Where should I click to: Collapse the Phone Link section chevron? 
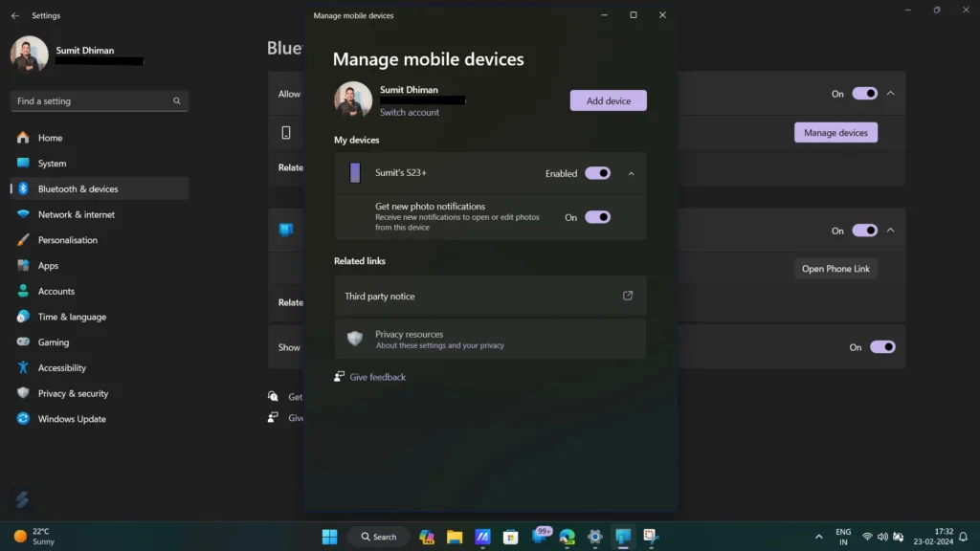click(891, 231)
